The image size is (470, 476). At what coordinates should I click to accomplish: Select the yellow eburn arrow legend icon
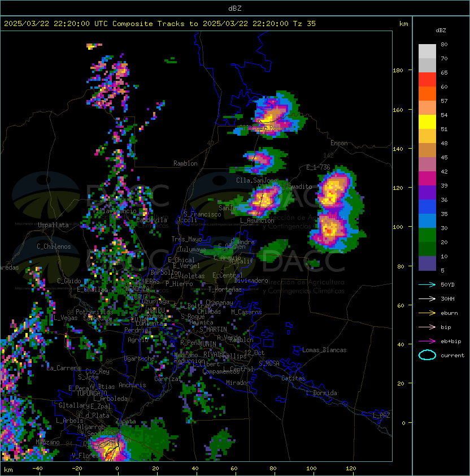pyautogui.click(x=427, y=313)
